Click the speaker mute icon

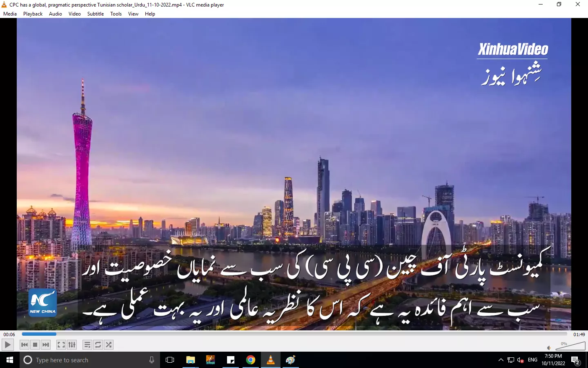click(x=549, y=348)
